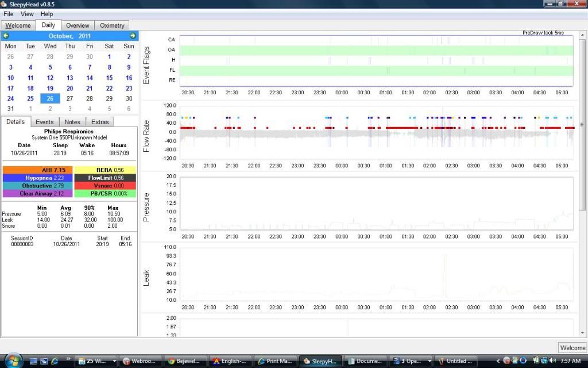Open Internet Explorer quick launch icon
Screen dimensions: 588x368
pyautogui.click(x=55, y=361)
